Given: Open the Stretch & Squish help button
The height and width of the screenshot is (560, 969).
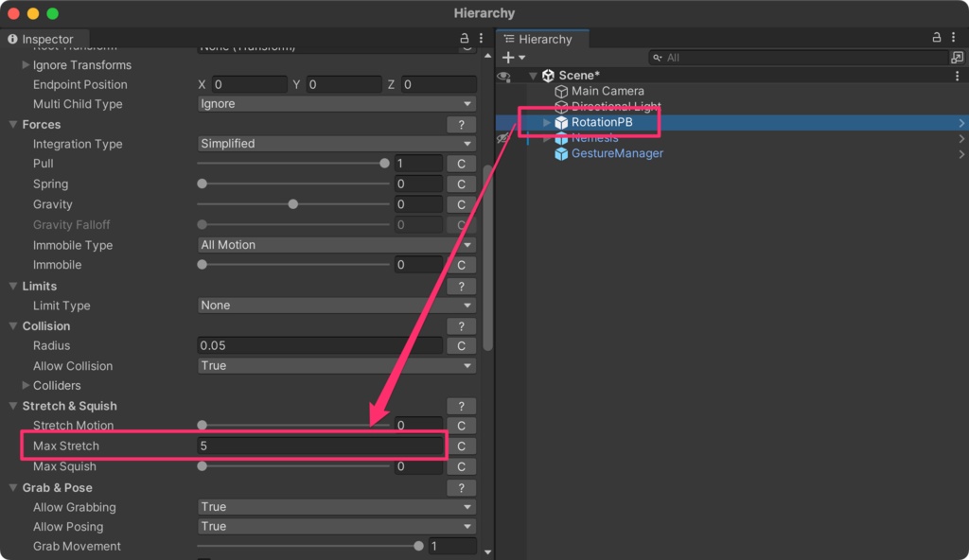Looking at the screenshot, I should (x=461, y=406).
